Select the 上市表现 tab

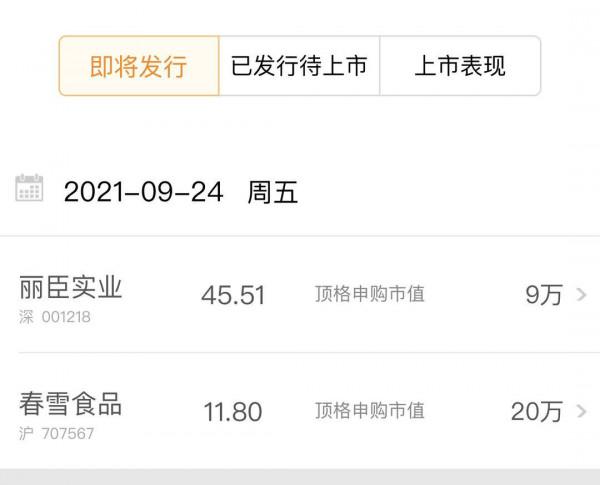(x=460, y=66)
